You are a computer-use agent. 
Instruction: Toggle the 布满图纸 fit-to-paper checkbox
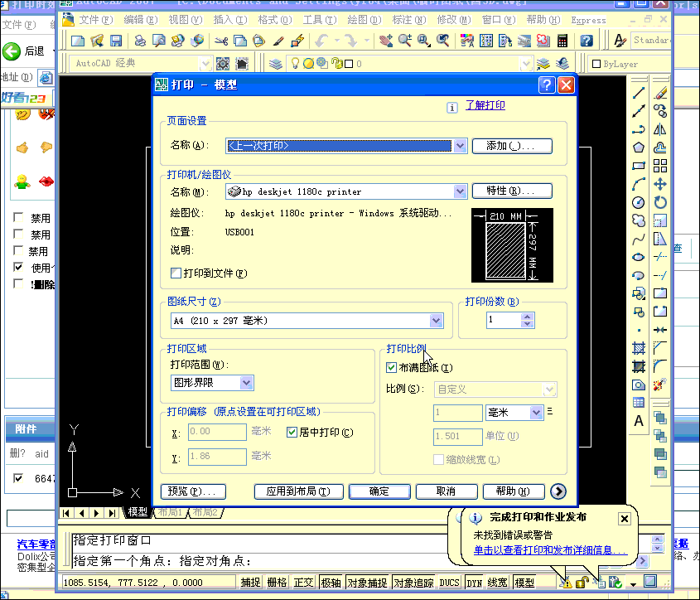389,369
